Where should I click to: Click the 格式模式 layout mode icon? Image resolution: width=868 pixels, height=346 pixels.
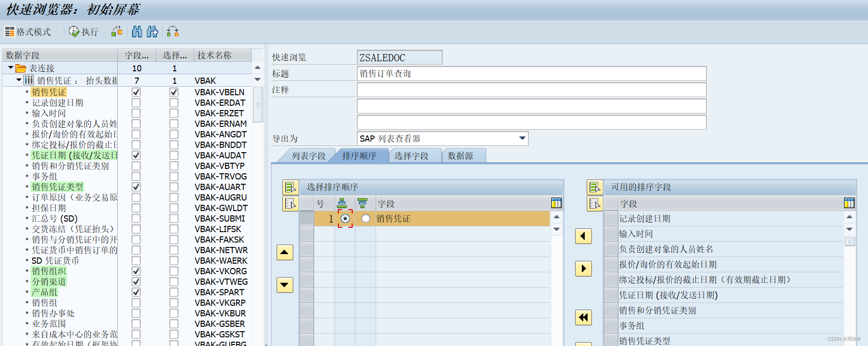(10, 32)
